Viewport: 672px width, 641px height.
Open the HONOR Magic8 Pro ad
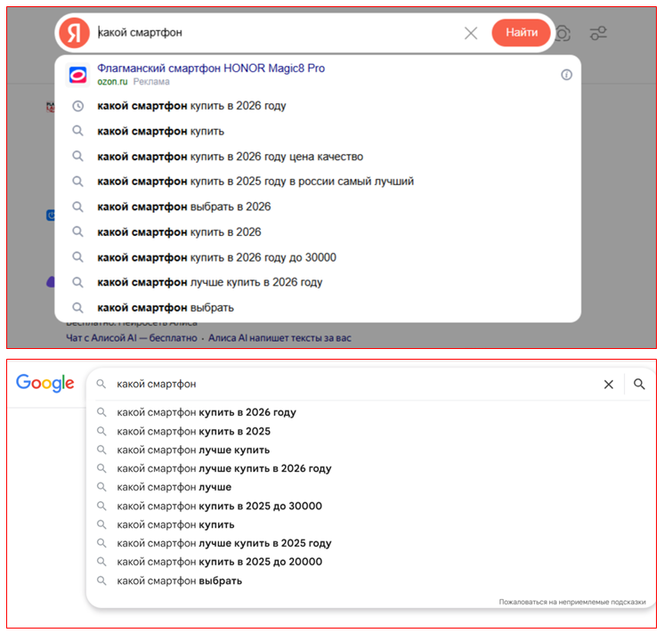(211, 69)
